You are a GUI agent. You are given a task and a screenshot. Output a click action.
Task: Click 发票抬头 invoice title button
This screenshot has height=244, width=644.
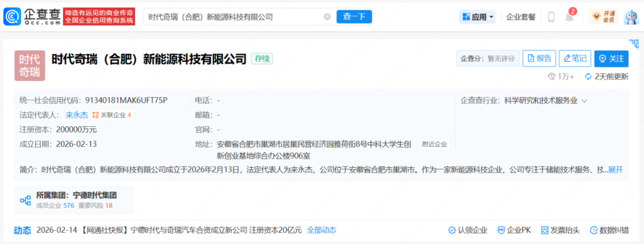[561, 230]
